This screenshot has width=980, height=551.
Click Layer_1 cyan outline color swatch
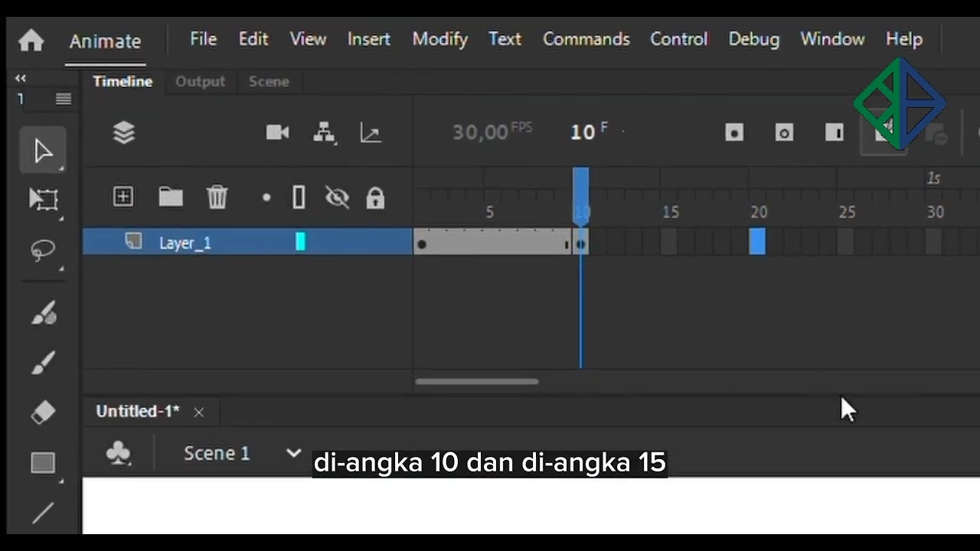coord(300,242)
